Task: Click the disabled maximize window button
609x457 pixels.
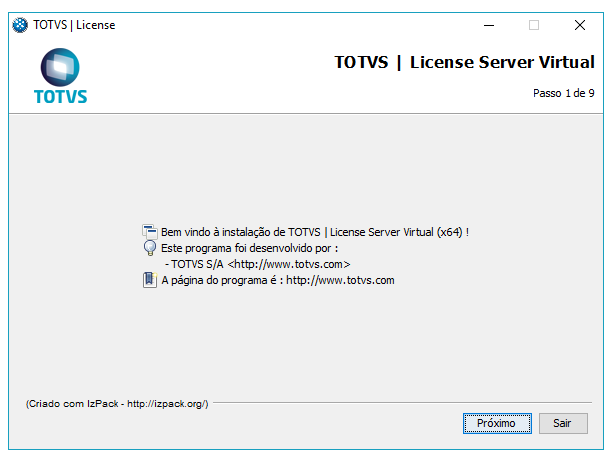Action: point(533,25)
